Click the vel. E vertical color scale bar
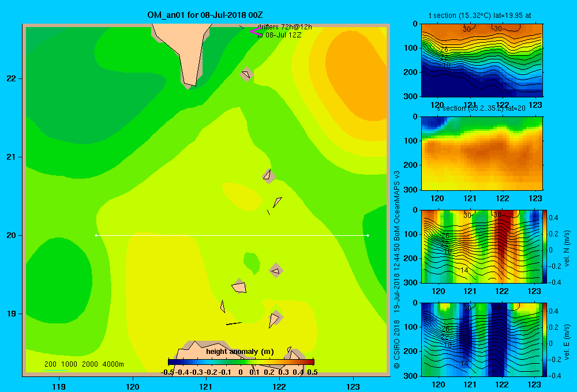 (545, 340)
